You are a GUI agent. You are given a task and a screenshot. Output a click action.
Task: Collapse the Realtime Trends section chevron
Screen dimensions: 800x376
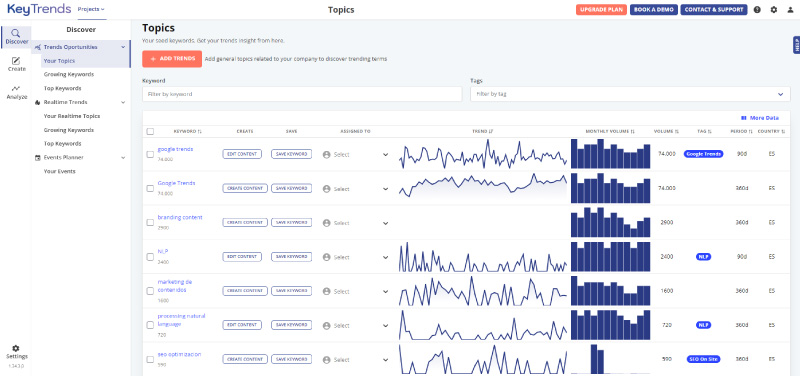[x=123, y=102]
